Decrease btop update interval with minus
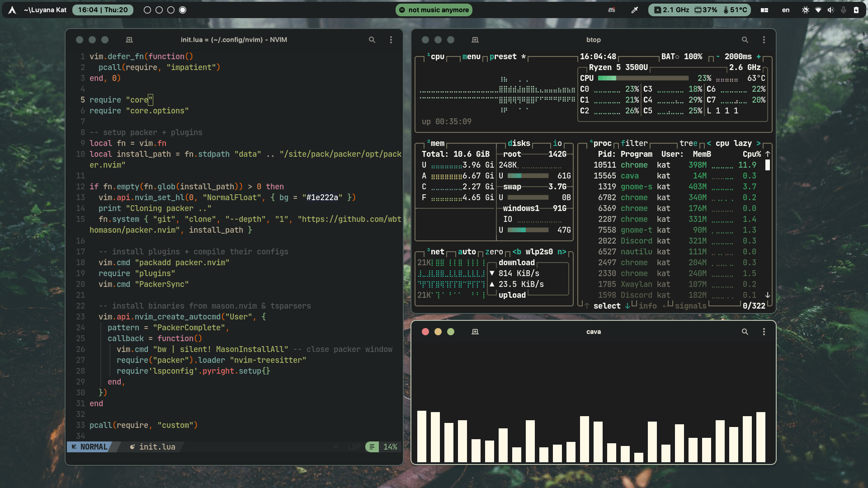The image size is (868, 488). pos(718,56)
